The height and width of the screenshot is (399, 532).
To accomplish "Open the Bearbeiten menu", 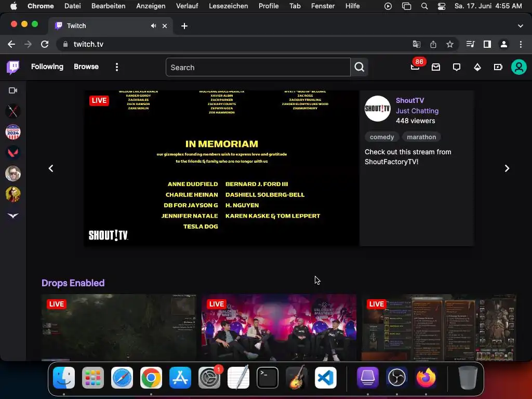I will pos(108,6).
